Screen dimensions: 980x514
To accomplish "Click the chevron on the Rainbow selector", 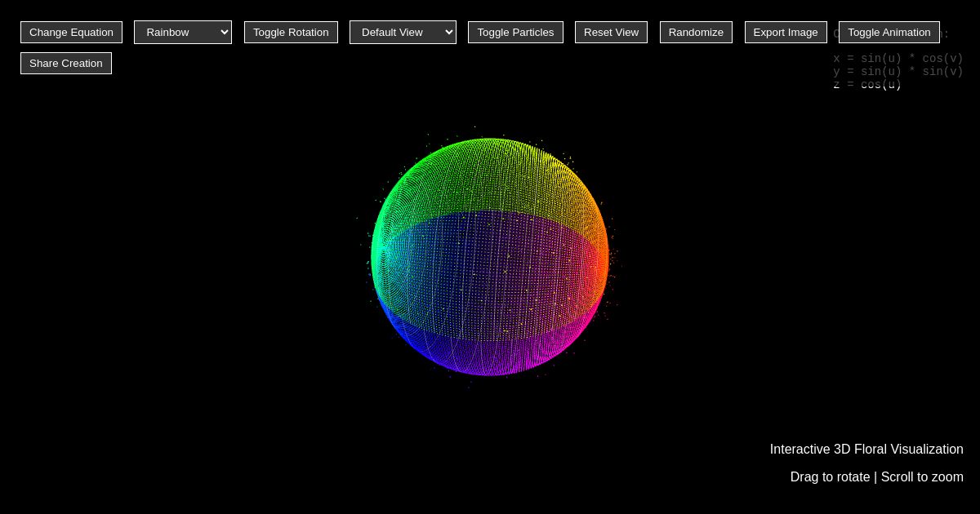I will point(225,32).
